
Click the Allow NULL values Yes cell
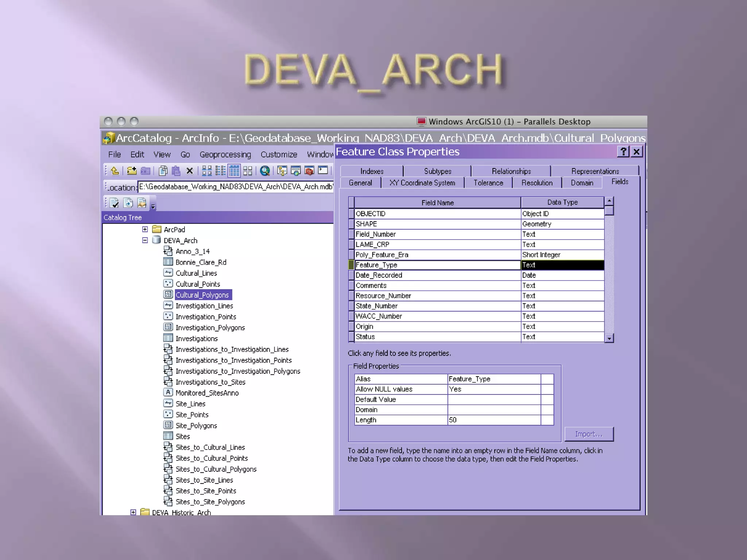(494, 389)
